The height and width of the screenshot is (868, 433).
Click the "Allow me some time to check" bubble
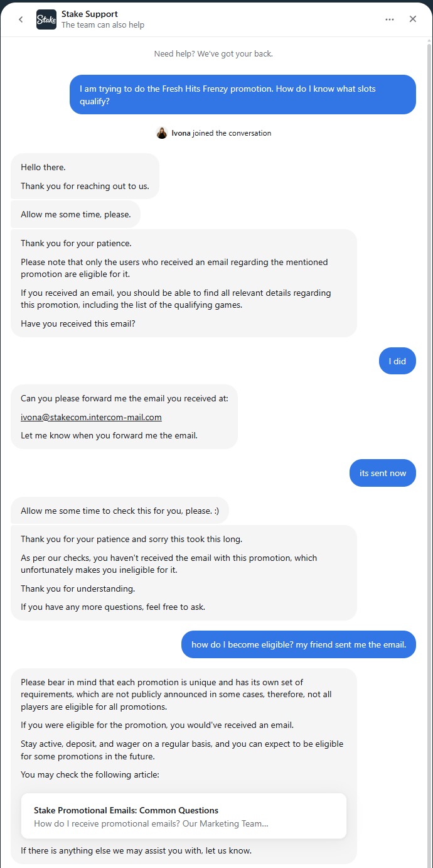coord(120,511)
